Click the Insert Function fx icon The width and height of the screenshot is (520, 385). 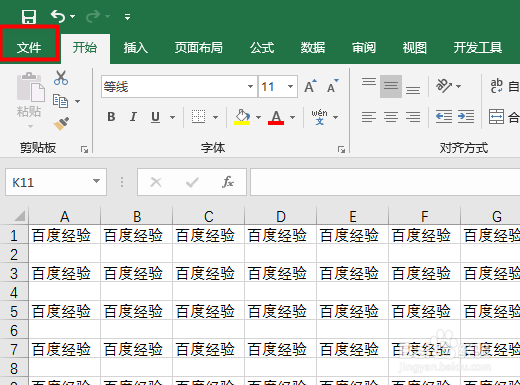[228, 182]
